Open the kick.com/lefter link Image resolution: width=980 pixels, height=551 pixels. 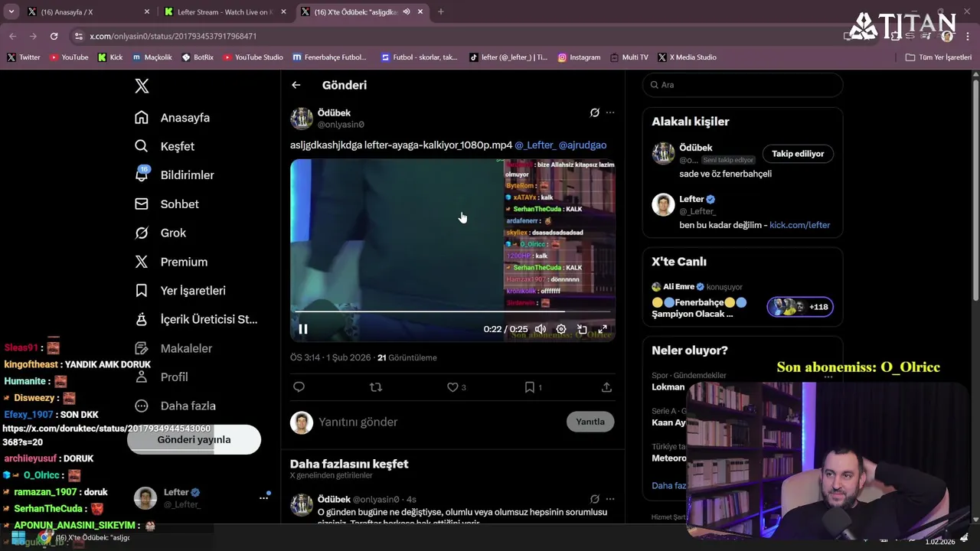800,225
